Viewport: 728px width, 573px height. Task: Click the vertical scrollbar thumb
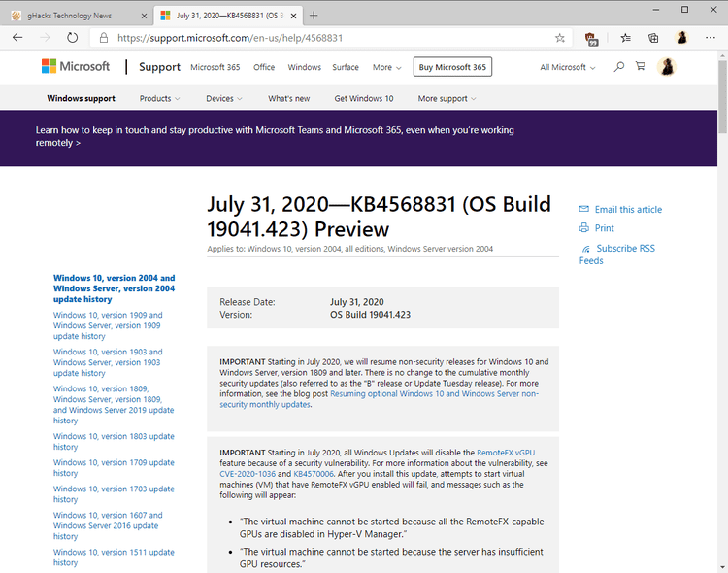pos(722,97)
